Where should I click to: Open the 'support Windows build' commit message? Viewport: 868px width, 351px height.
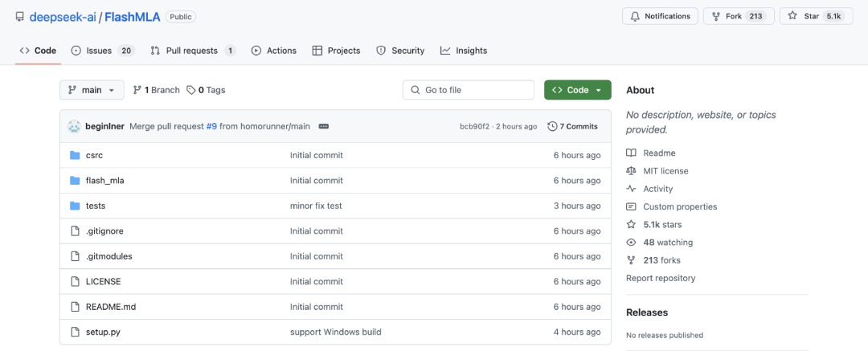pyautogui.click(x=335, y=333)
